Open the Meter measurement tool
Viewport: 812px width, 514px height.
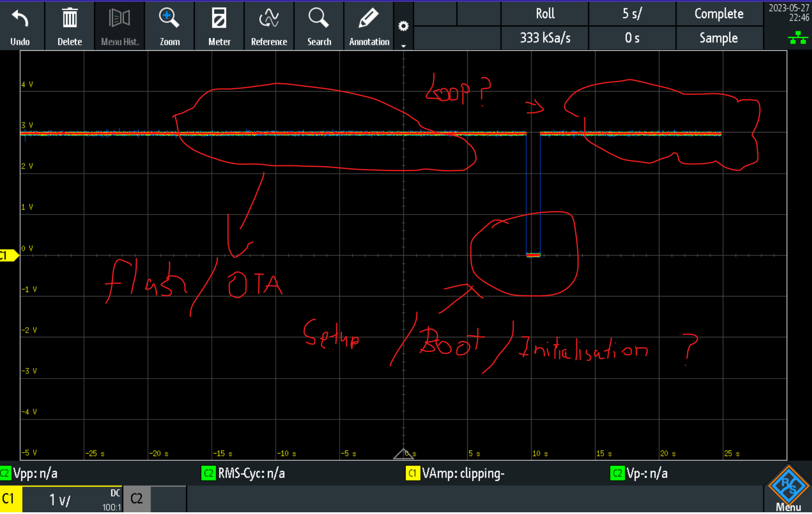[219, 26]
